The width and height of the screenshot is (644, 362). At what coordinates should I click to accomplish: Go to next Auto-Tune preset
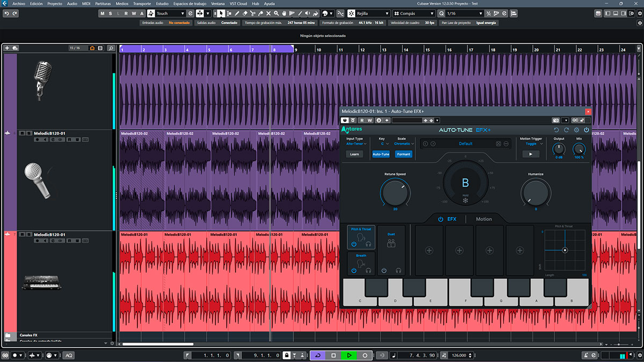tap(433, 144)
